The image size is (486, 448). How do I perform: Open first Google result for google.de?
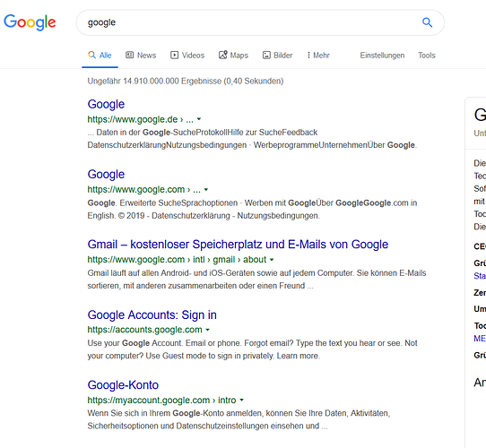coord(106,105)
